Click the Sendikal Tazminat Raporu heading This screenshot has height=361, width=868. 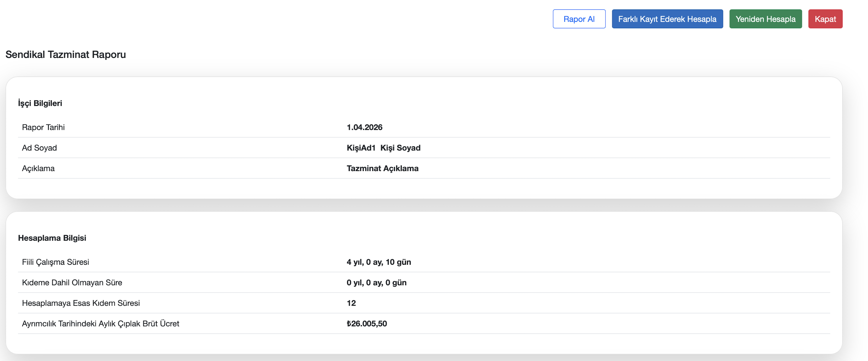pyautogui.click(x=66, y=54)
